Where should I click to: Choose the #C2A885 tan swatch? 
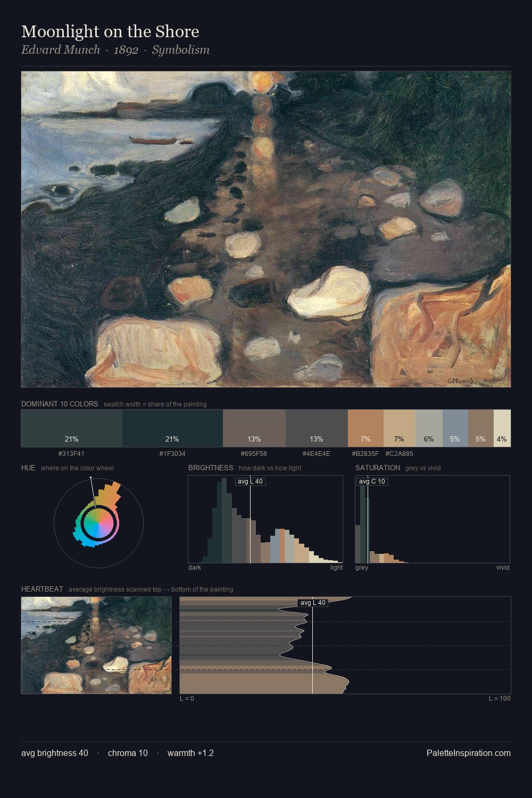[400, 428]
